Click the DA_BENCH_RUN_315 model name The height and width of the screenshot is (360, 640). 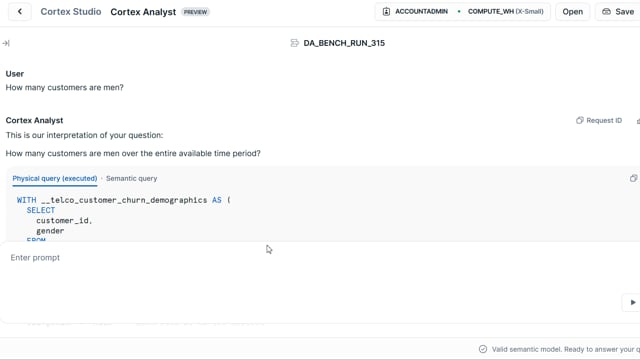pos(344,43)
